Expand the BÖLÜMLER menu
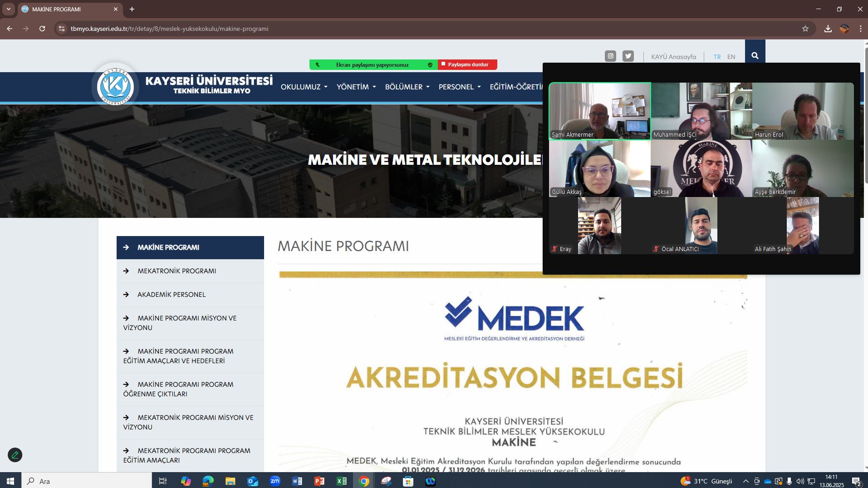 coord(407,87)
